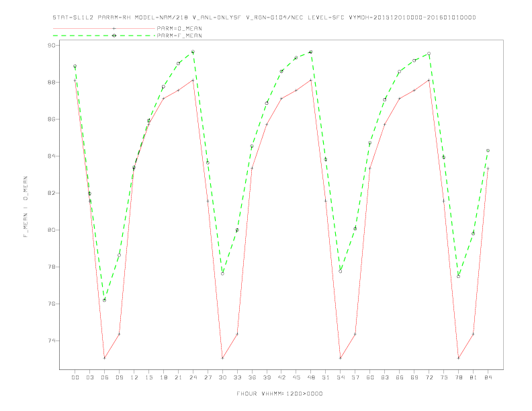Click the red O_MEAN plus marker at hour 30

click(x=222, y=358)
